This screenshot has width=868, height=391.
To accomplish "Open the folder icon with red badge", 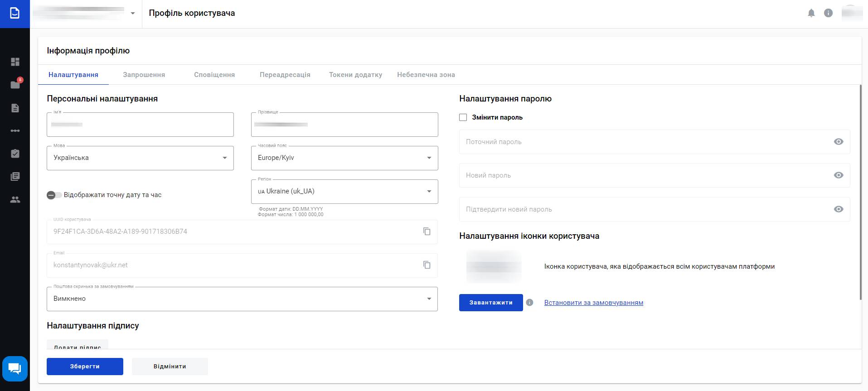I will (15, 85).
